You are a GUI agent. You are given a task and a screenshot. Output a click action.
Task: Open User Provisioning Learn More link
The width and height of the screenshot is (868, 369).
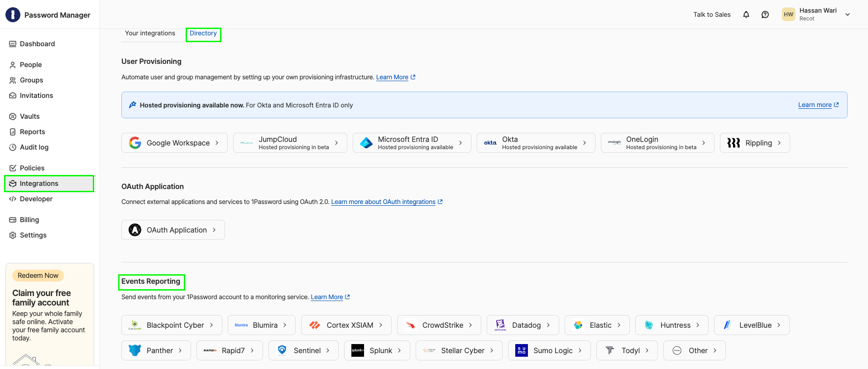tap(395, 77)
